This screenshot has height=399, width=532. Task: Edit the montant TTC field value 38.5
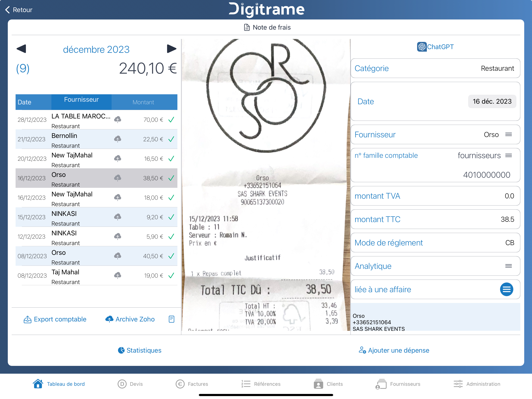(507, 219)
